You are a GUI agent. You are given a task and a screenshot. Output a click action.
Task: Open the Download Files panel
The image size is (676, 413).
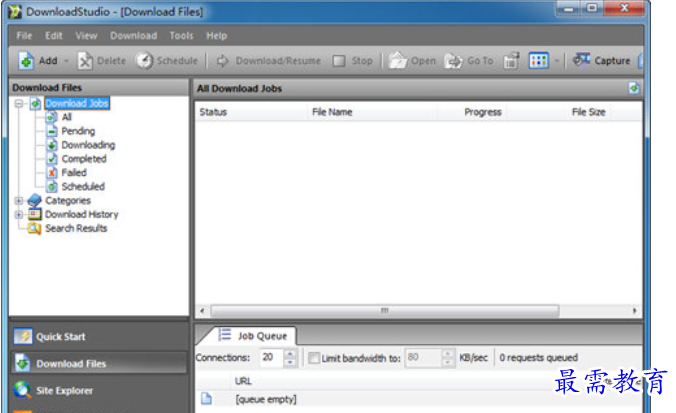click(99, 363)
